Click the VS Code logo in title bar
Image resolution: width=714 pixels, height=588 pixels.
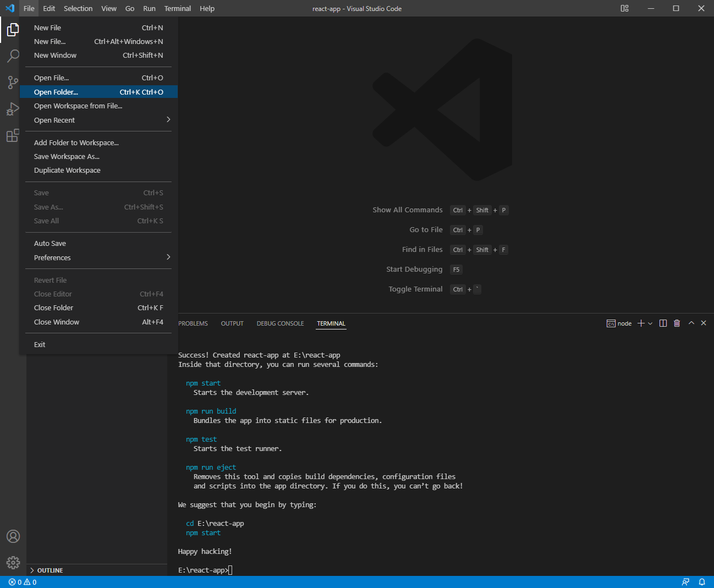coord(10,8)
